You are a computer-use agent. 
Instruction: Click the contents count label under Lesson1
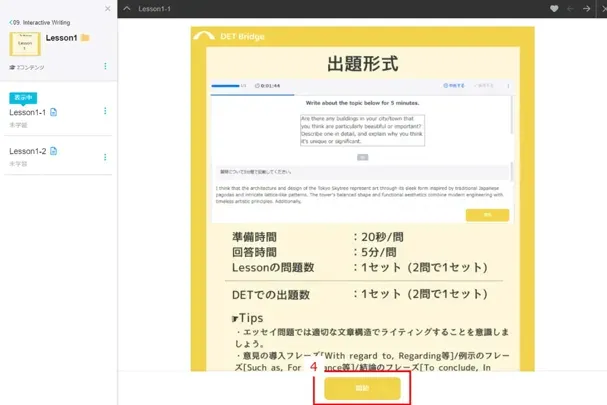(x=27, y=67)
